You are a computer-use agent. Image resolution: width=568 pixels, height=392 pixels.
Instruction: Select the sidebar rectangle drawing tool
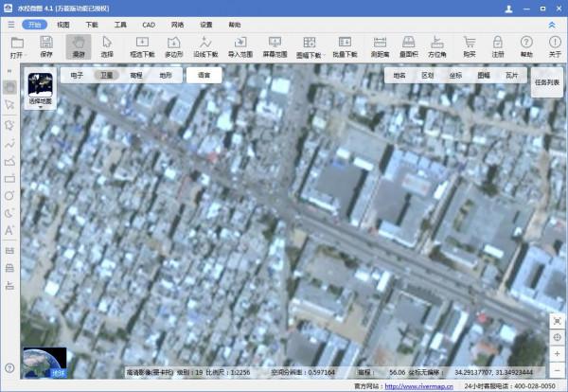9,179
